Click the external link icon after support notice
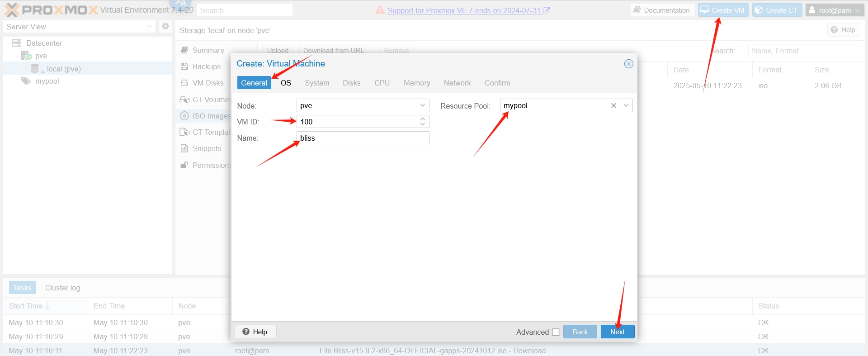Viewport: 868px width, 356px height. (547, 10)
